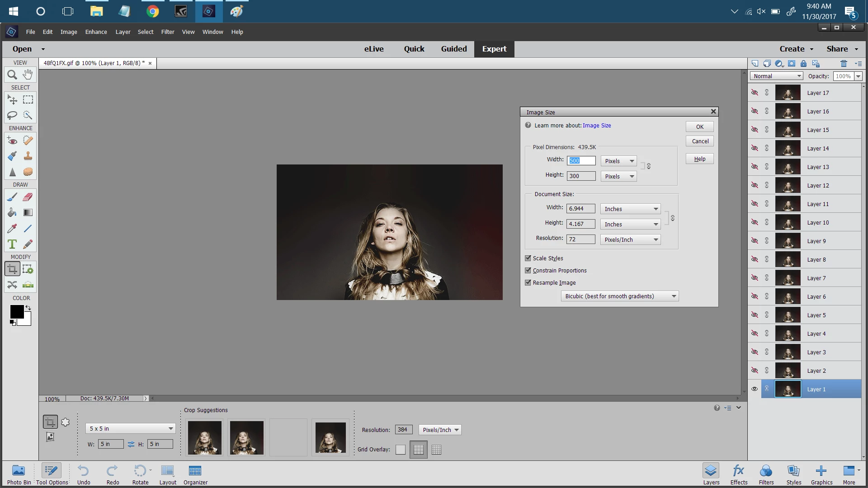Open the Effects panel
The width and height of the screenshot is (868, 488).
pyautogui.click(x=738, y=474)
